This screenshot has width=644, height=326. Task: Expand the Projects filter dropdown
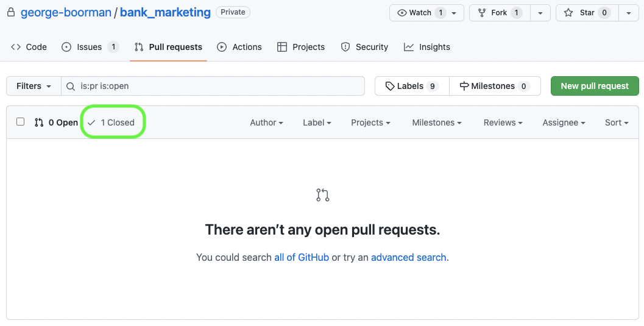[x=371, y=122]
